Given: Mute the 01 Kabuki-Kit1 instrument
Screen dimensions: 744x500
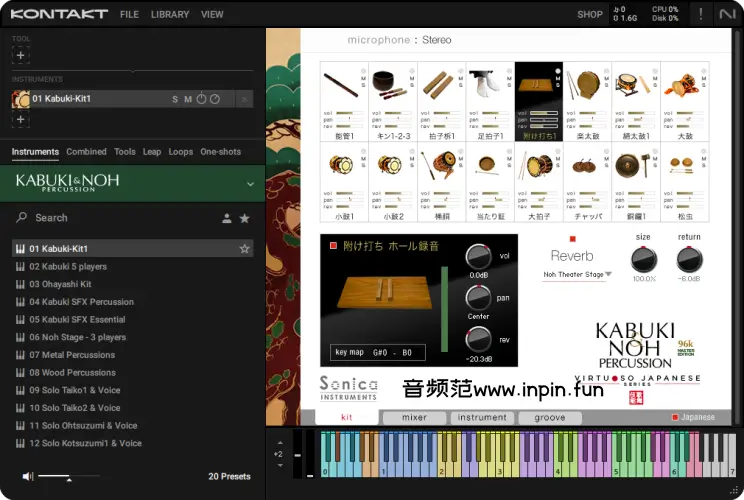Looking at the screenshot, I should [x=188, y=99].
